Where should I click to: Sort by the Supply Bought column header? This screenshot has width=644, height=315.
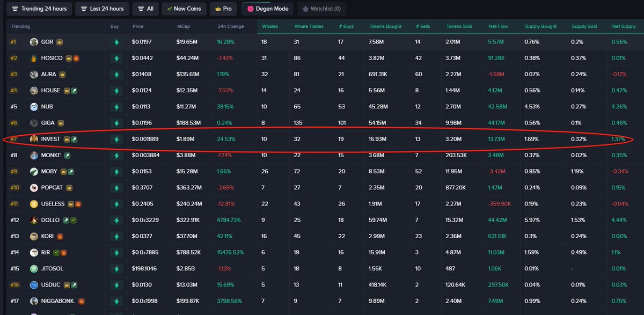pos(541,26)
